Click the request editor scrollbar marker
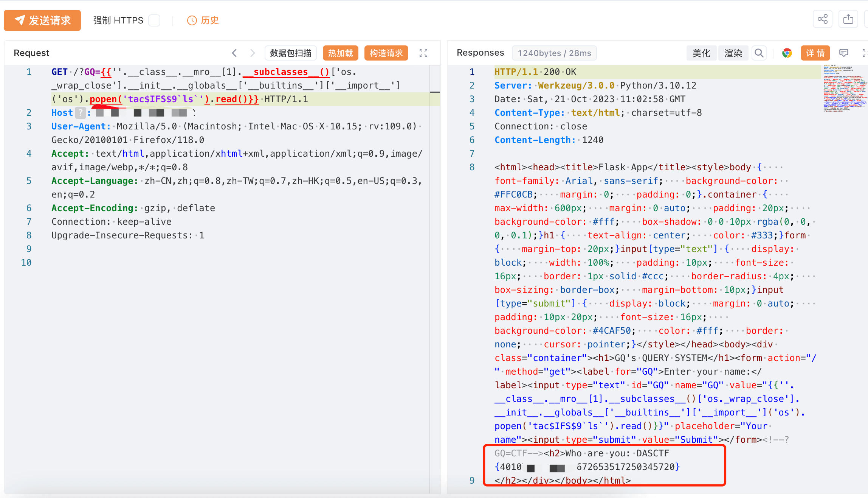Screen dimensions: 868x498 pos(435,92)
